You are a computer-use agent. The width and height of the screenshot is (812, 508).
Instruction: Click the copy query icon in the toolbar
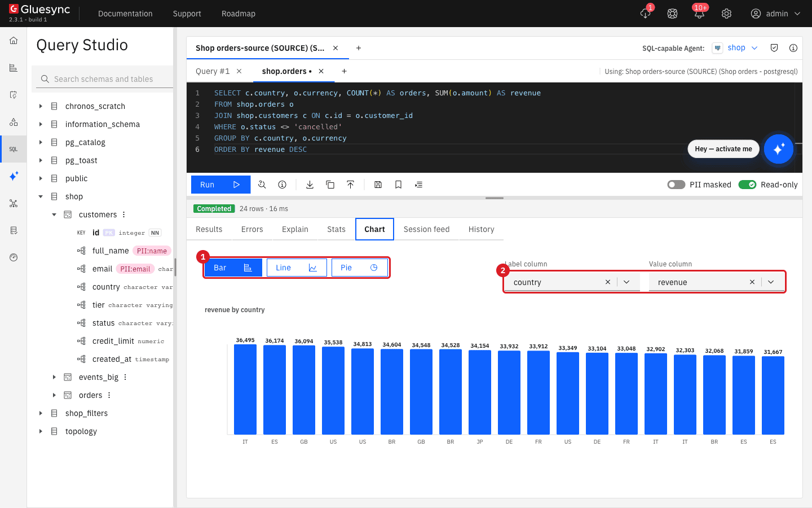330,185
